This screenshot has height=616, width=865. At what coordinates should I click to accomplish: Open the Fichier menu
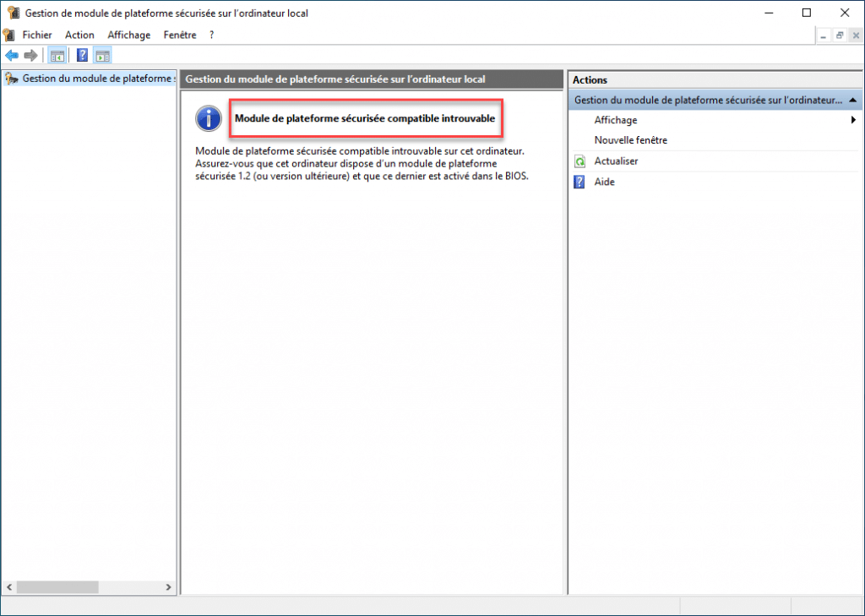point(37,35)
